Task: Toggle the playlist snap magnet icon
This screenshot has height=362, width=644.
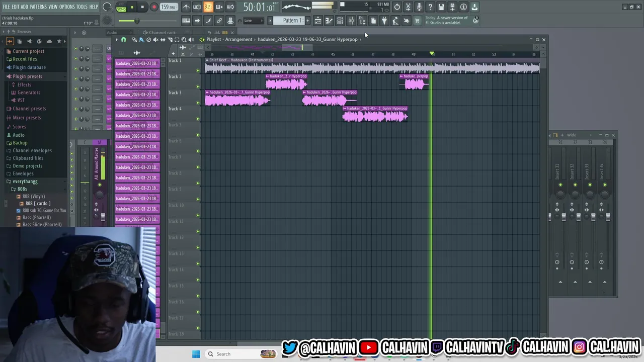Action: [x=123, y=39]
